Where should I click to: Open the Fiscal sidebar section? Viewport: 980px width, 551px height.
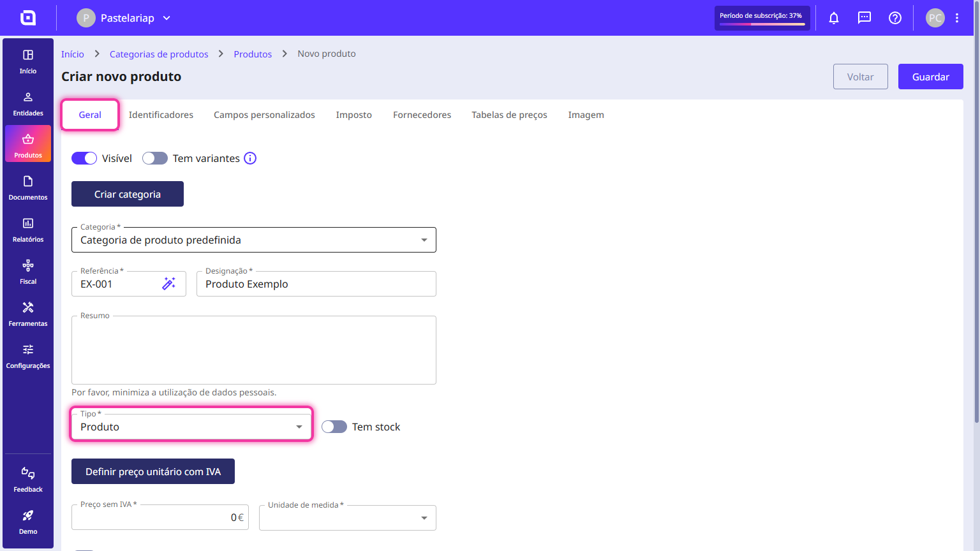28,272
